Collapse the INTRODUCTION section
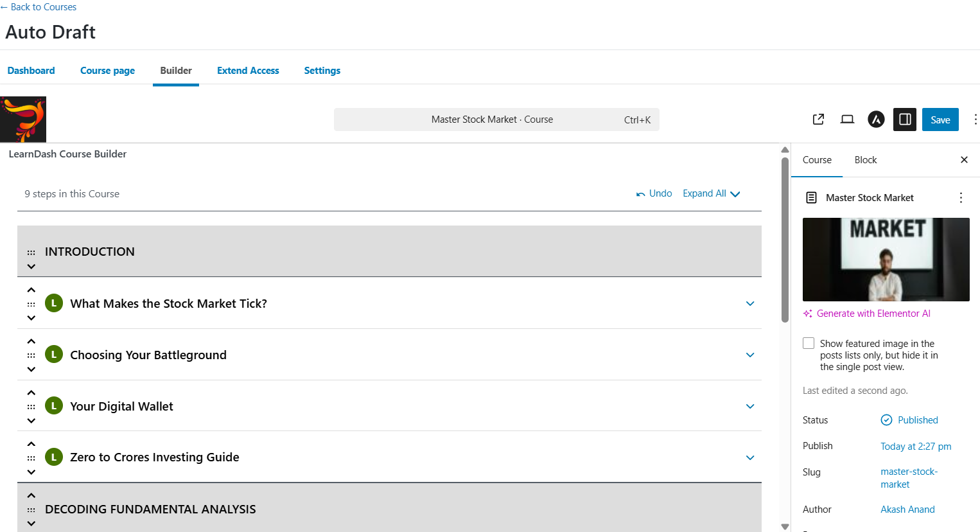980x532 pixels. [x=31, y=266]
